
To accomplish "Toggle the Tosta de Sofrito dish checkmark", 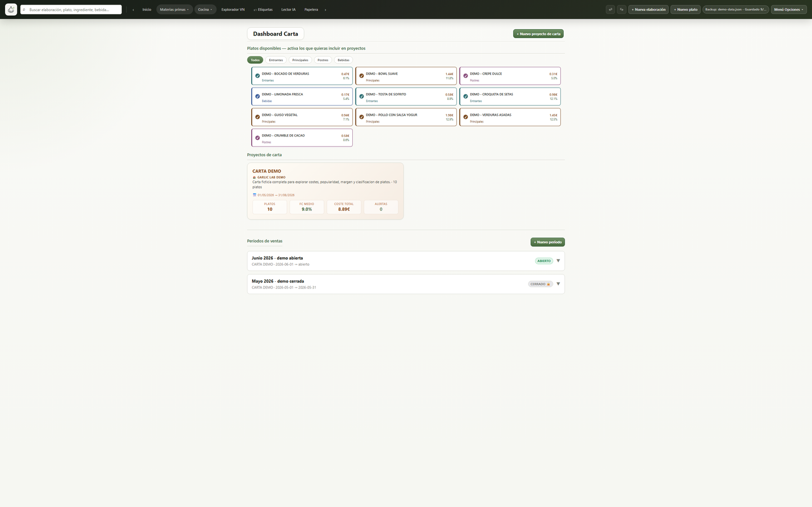I will (x=361, y=97).
